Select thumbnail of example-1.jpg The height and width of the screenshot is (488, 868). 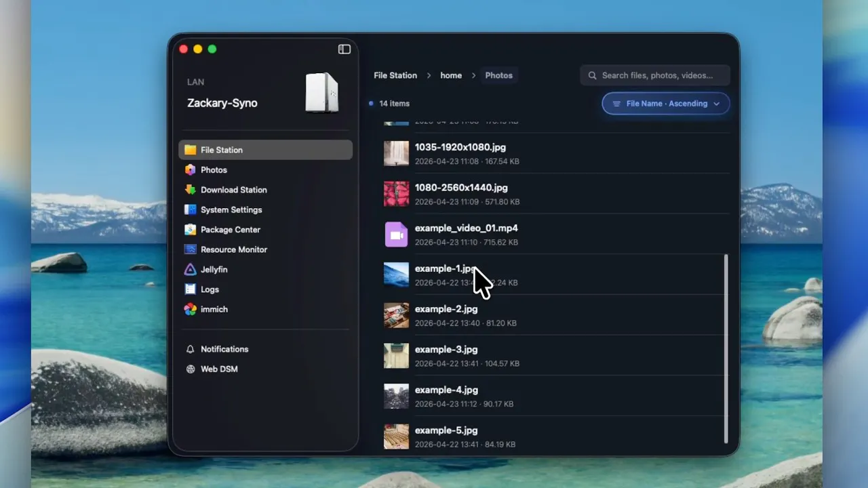[x=397, y=275]
